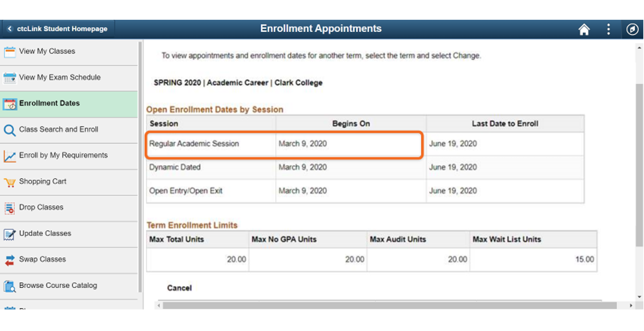Screen dimensions: 644x331
Task: Click the Regular Academic Session row
Action: (x=365, y=144)
